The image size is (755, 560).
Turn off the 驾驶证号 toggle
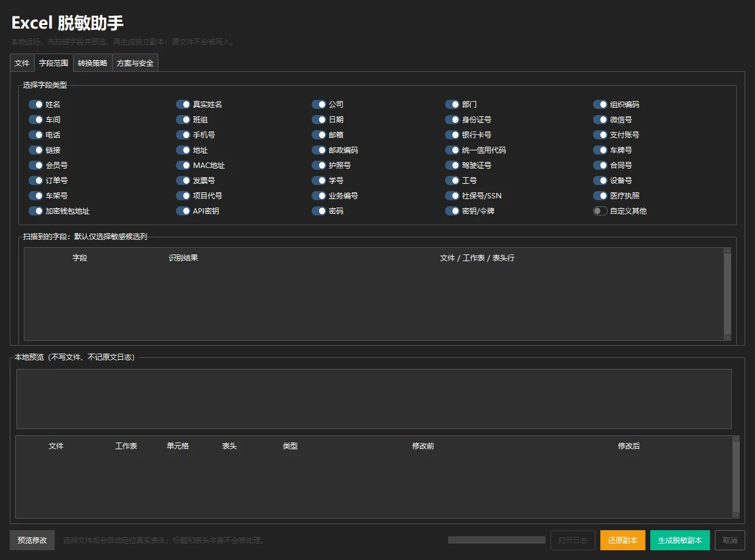pyautogui.click(x=452, y=166)
